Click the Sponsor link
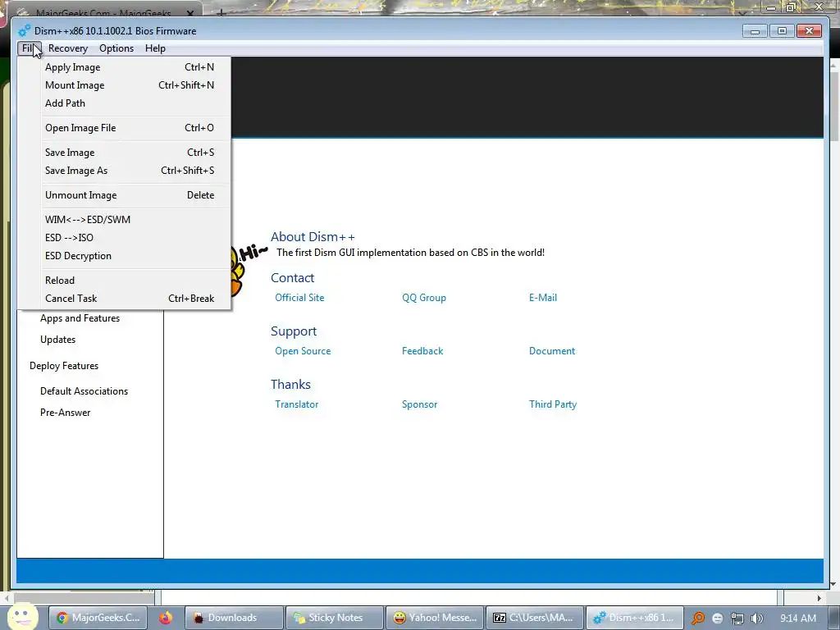Image resolution: width=840 pixels, height=630 pixels. tap(419, 404)
